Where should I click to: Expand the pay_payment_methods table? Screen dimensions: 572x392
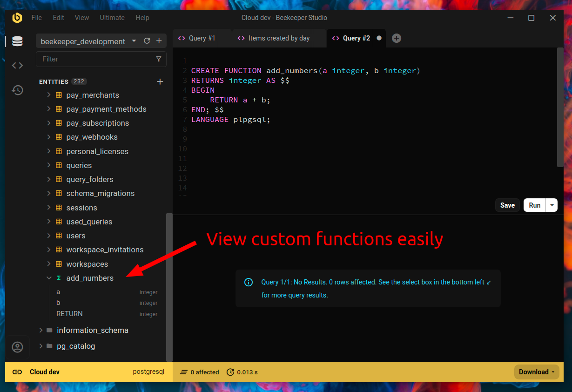click(x=49, y=109)
